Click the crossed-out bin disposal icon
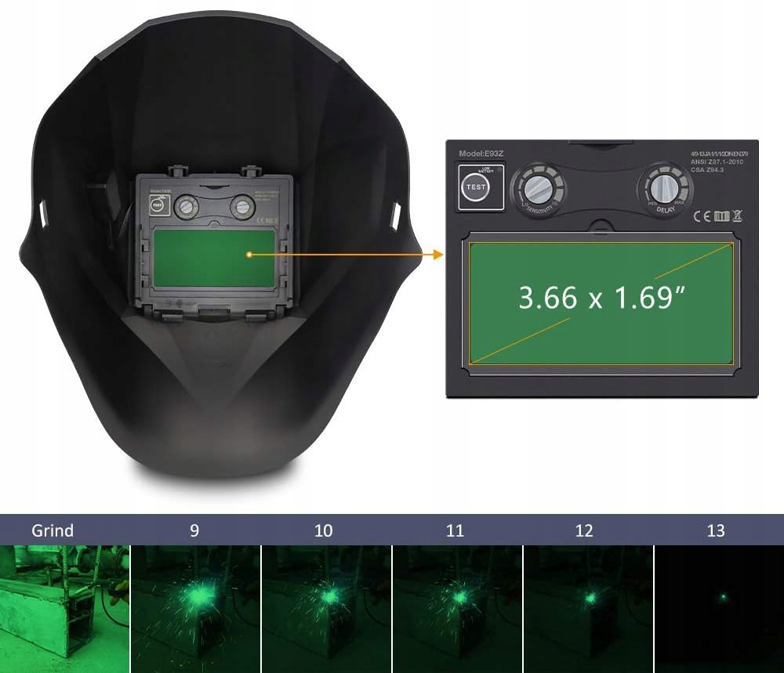This screenshot has height=673, width=784. point(737,215)
